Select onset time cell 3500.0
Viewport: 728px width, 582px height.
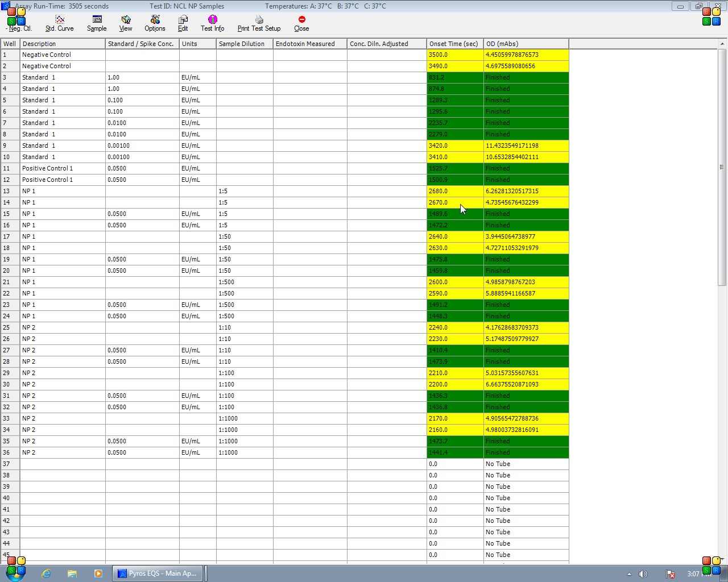click(455, 55)
